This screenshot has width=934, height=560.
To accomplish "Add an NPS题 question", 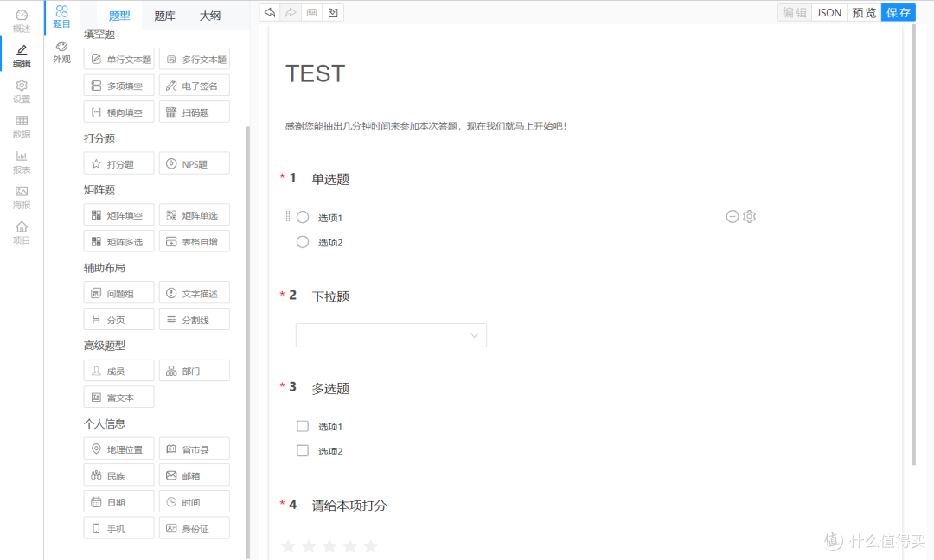I will point(195,163).
